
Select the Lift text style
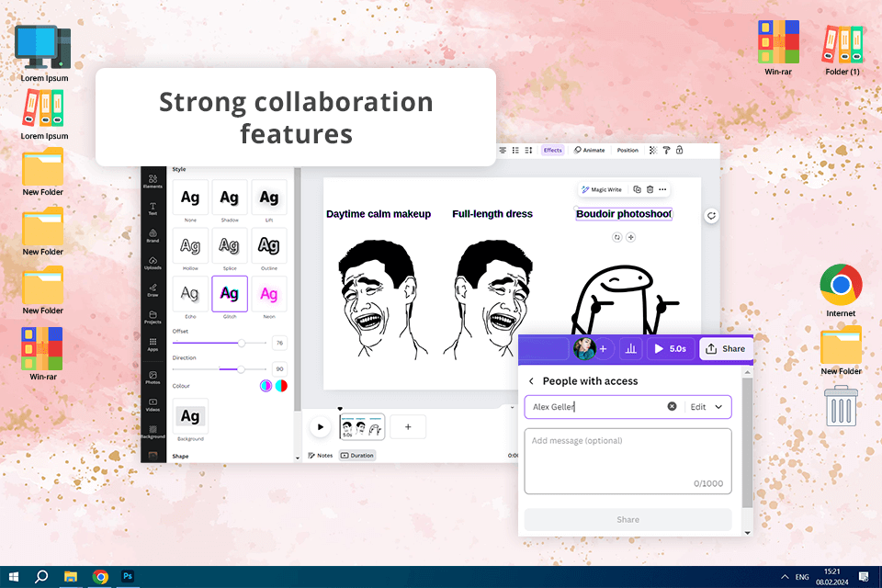(x=269, y=198)
